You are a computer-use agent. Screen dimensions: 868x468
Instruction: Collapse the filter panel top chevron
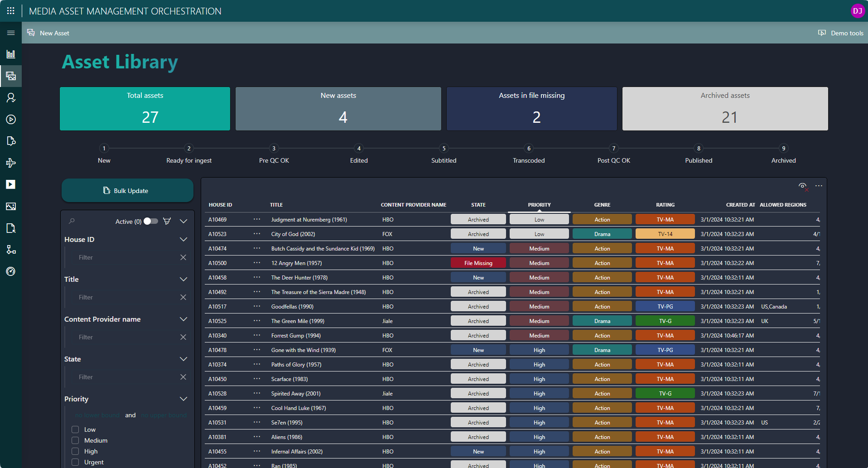pos(183,221)
